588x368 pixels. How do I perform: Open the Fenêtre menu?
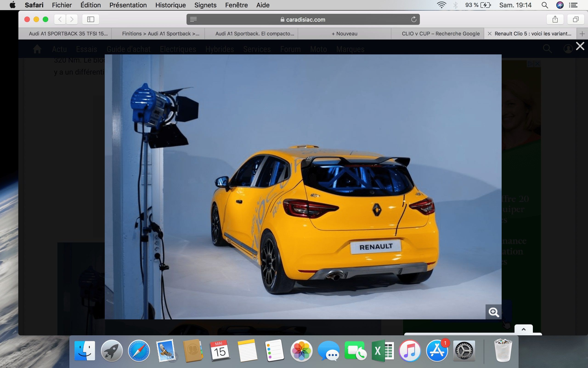pyautogui.click(x=236, y=5)
